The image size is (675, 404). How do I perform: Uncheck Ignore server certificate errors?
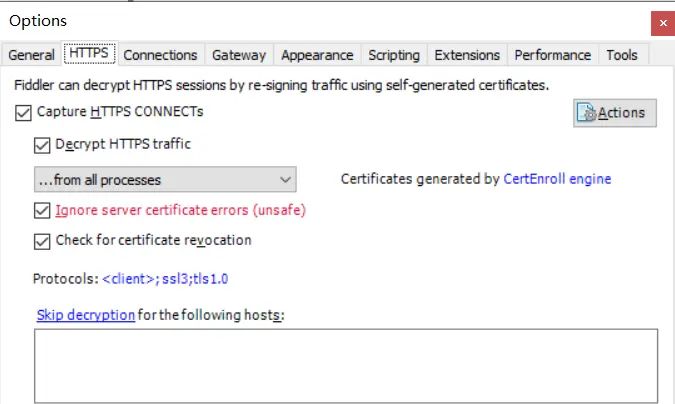tap(42, 211)
